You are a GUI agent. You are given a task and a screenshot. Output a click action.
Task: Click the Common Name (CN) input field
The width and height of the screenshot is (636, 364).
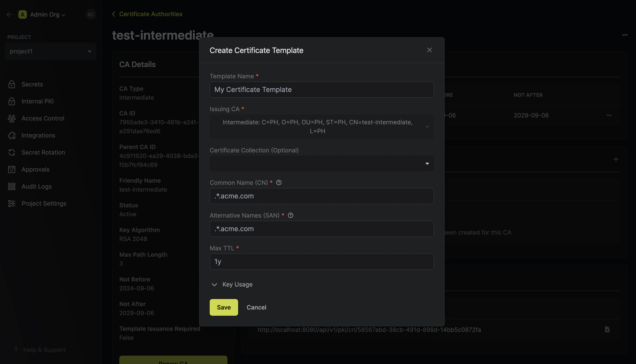click(322, 196)
